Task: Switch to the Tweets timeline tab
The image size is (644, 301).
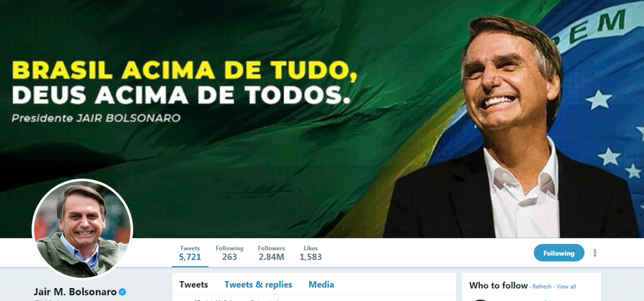Action: point(194,284)
